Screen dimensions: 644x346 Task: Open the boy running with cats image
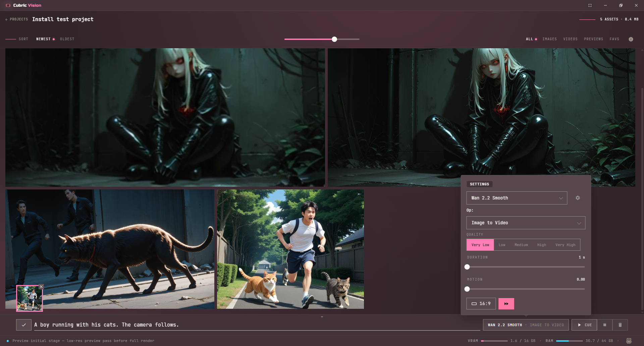(x=290, y=249)
